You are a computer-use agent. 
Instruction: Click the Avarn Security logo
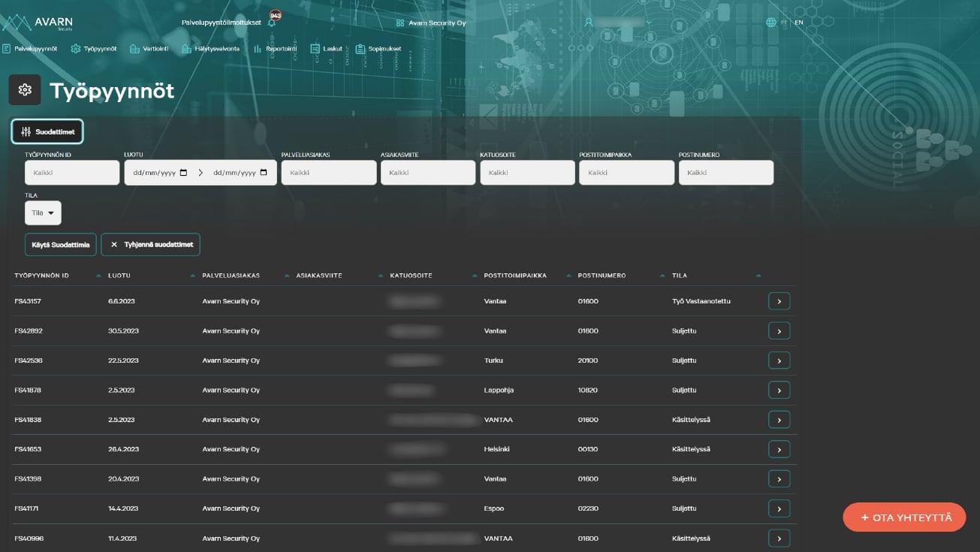point(38,23)
